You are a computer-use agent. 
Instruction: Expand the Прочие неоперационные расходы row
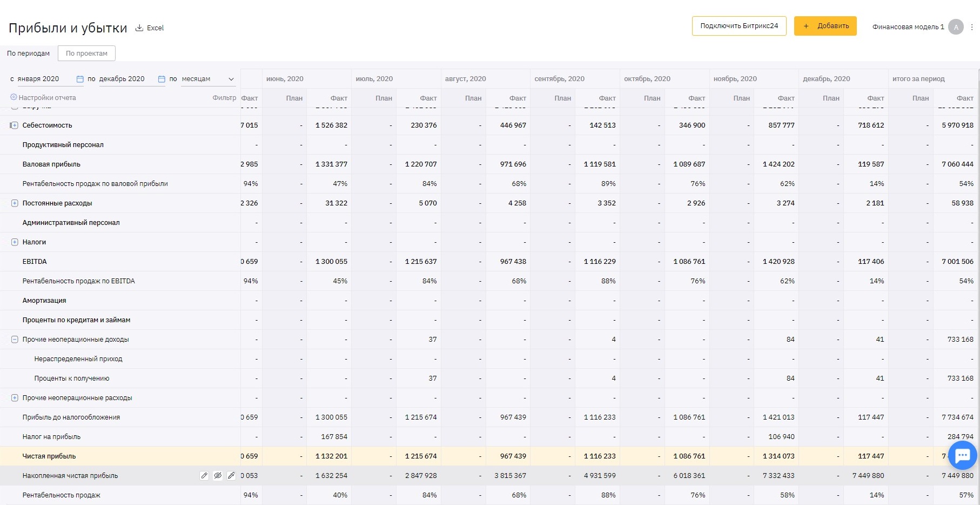[x=15, y=398]
